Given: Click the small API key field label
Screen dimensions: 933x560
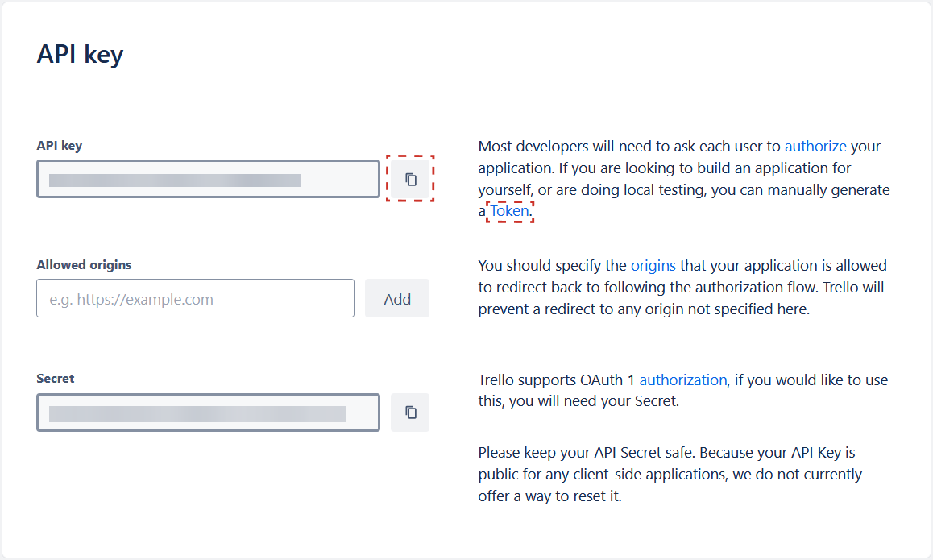Looking at the screenshot, I should (x=60, y=146).
